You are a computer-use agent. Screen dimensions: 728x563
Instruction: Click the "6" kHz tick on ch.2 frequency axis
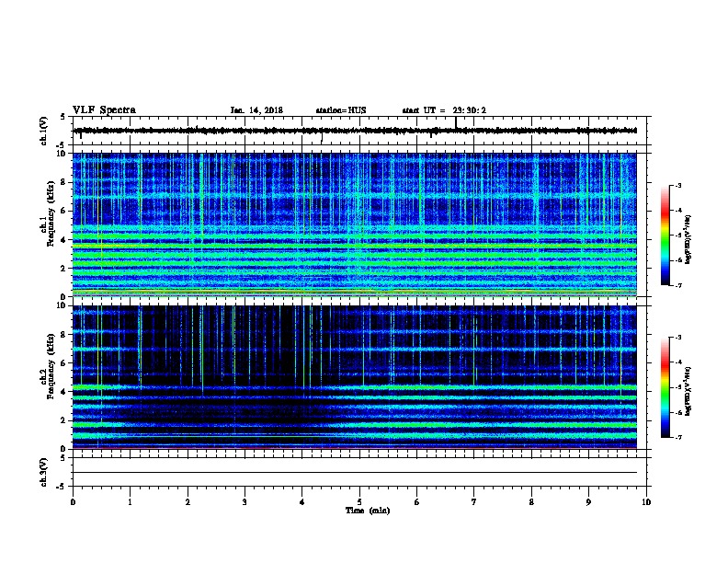point(63,363)
